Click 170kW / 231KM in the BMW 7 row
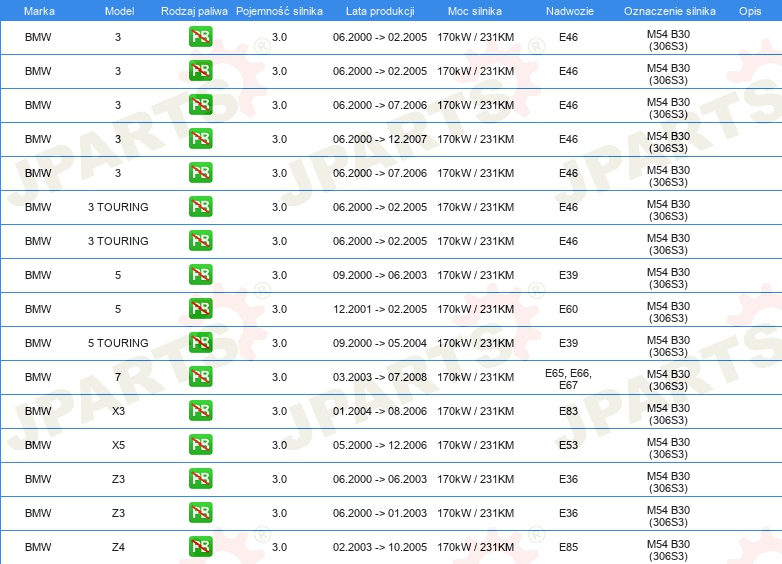 475,377
